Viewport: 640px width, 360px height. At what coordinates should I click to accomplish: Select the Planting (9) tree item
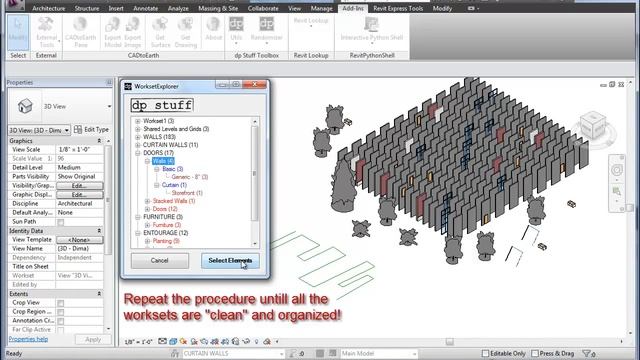pyautogui.click(x=166, y=241)
